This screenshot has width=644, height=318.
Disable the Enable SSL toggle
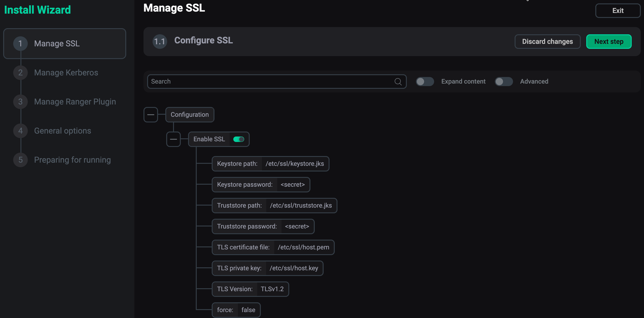click(239, 139)
